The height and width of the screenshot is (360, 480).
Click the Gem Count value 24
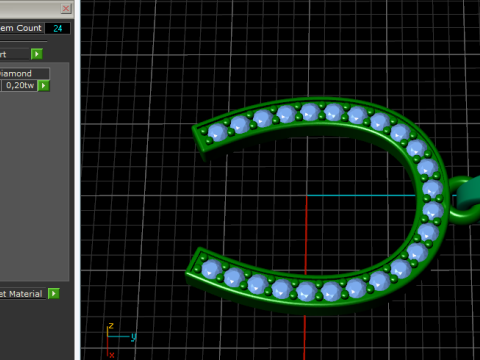tap(58, 29)
